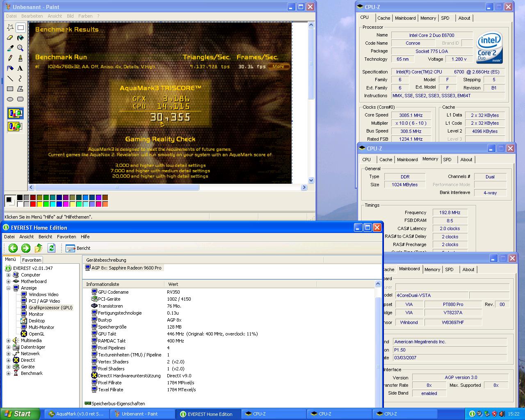Select Windows Video in EVEREST tree
The image size is (525, 420).
tap(43, 294)
